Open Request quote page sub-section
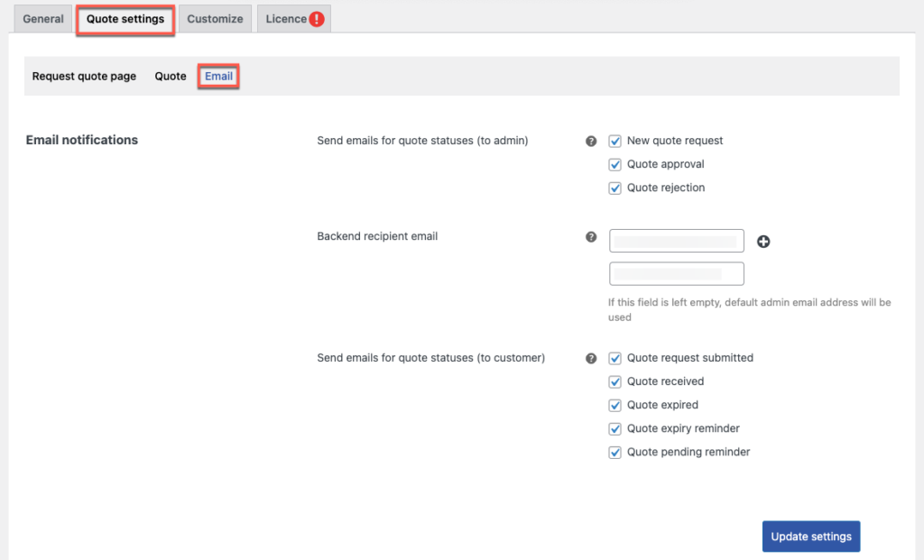 (x=84, y=77)
